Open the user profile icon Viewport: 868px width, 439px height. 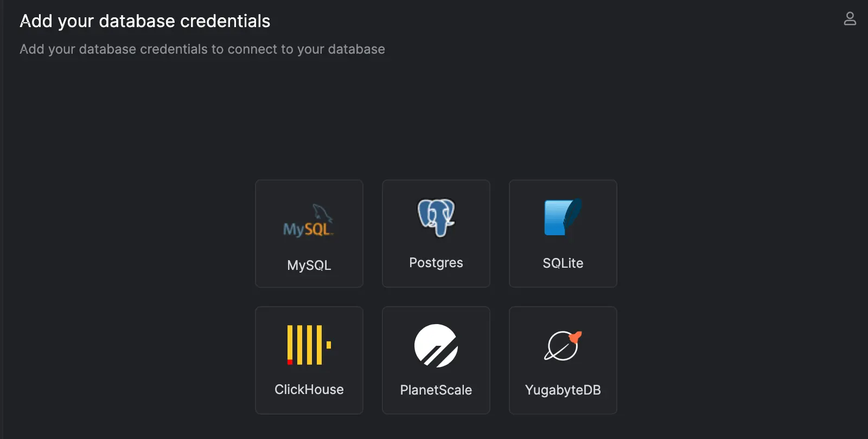point(850,19)
